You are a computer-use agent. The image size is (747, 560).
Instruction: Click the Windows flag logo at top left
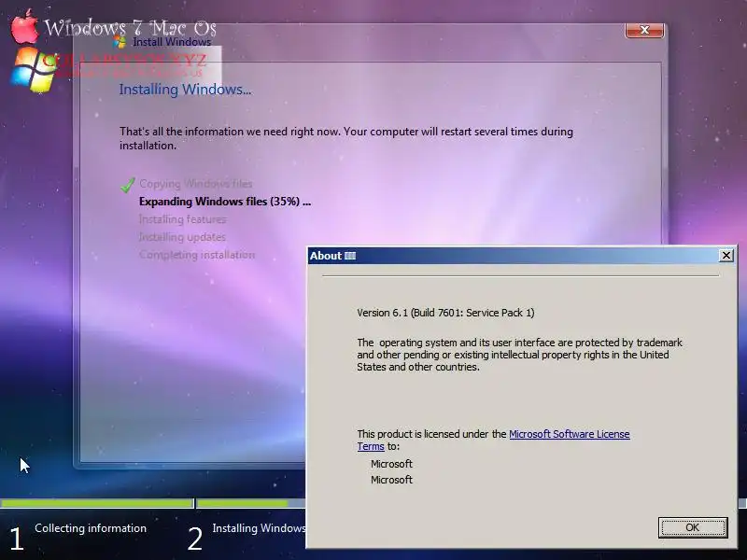click(x=34, y=70)
